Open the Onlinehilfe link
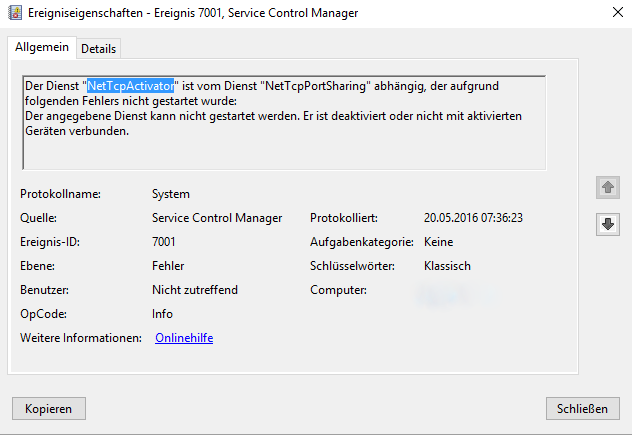This screenshot has height=435, width=632. point(184,338)
